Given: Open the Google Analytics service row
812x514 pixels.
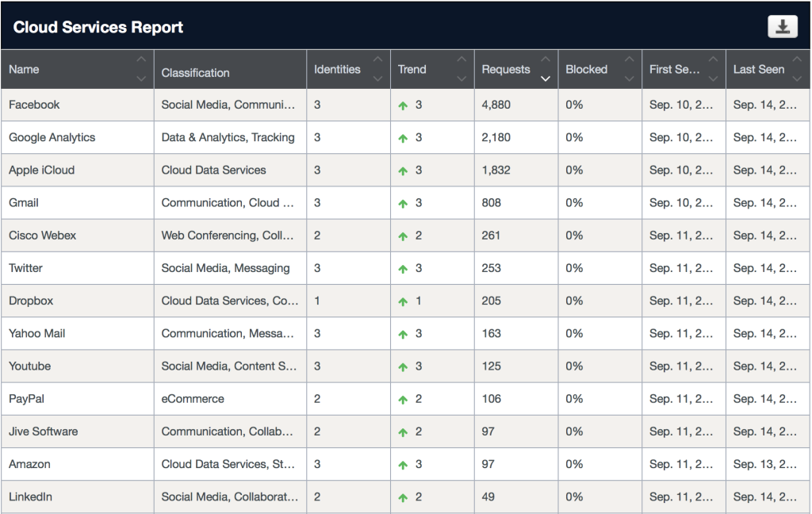Looking at the screenshot, I should click(52, 137).
